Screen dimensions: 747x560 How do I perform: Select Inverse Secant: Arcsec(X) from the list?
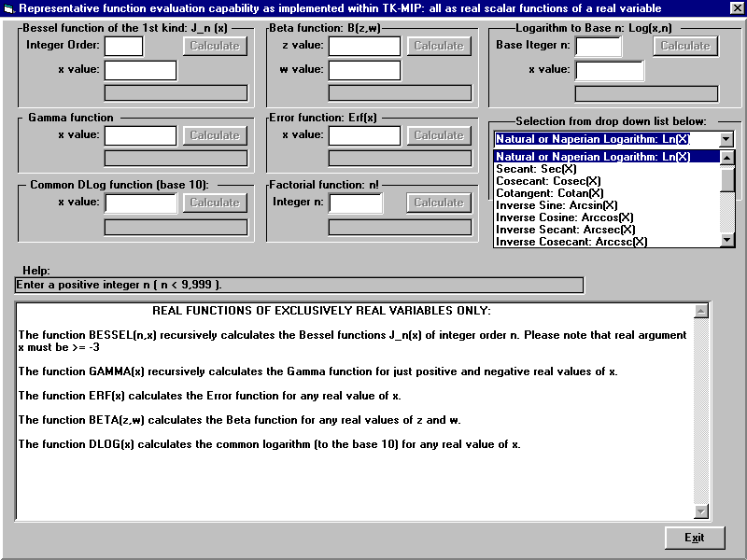pos(607,230)
